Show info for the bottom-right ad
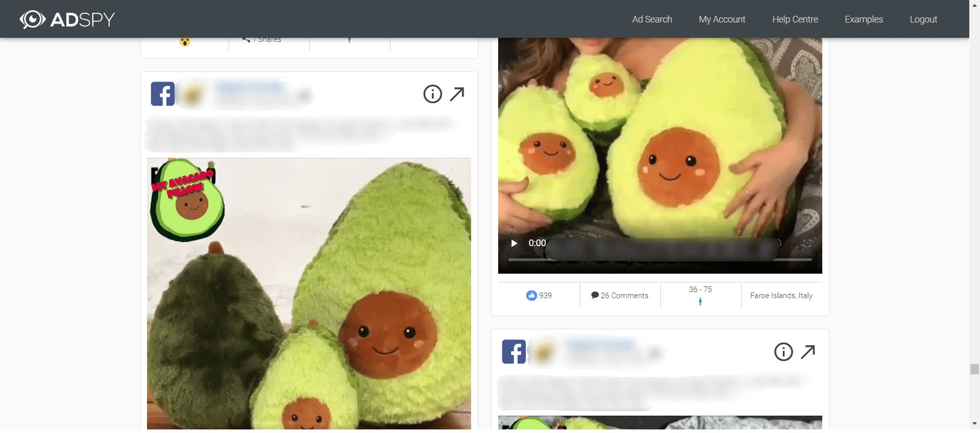Image resolution: width=980 pixels, height=433 pixels. click(783, 352)
